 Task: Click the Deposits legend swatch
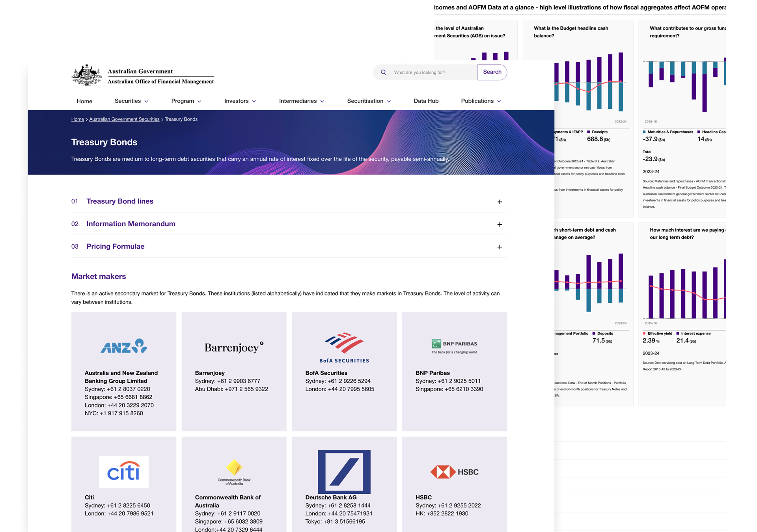(594, 333)
